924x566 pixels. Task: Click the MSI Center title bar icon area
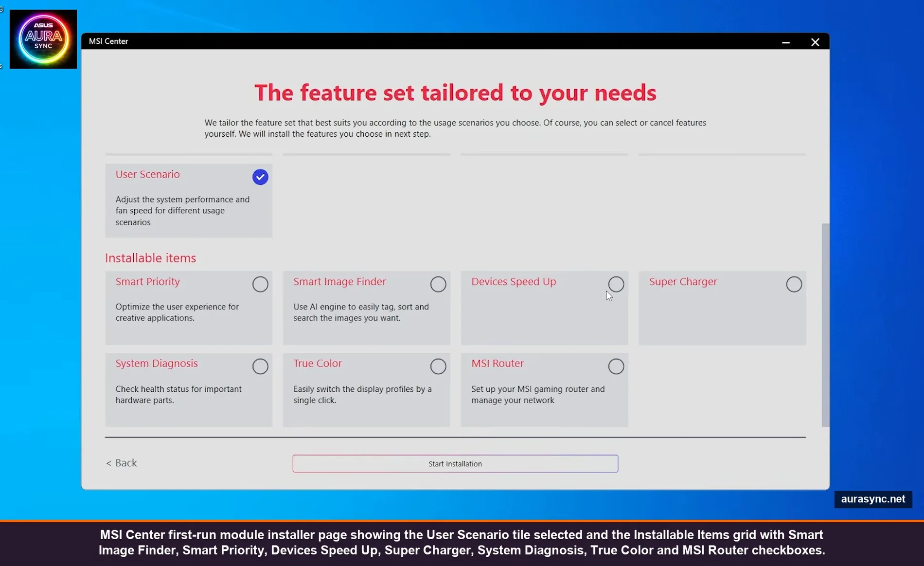(108, 41)
